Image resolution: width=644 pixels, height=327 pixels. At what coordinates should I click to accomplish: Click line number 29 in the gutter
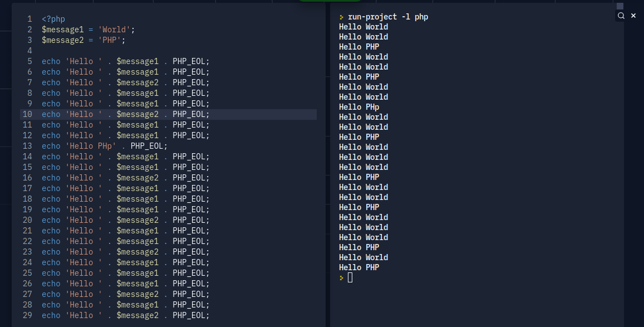tap(27, 315)
